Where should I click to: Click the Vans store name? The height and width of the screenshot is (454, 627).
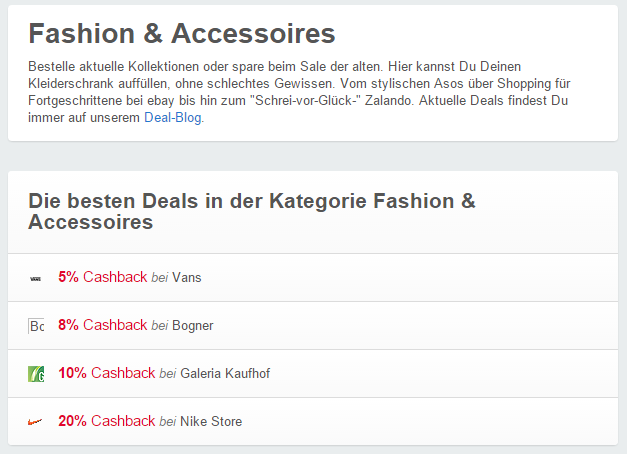[186, 278]
